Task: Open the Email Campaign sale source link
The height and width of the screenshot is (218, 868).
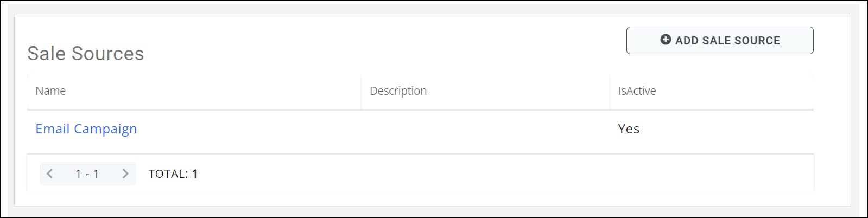Action: (86, 129)
